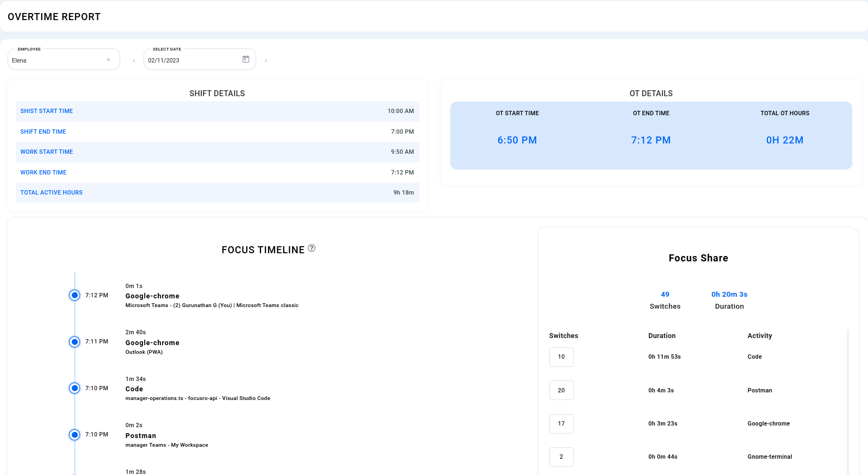Click the 0h 0m 44s Gnome-terminal duration
The image size is (868, 475).
click(x=663, y=457)
